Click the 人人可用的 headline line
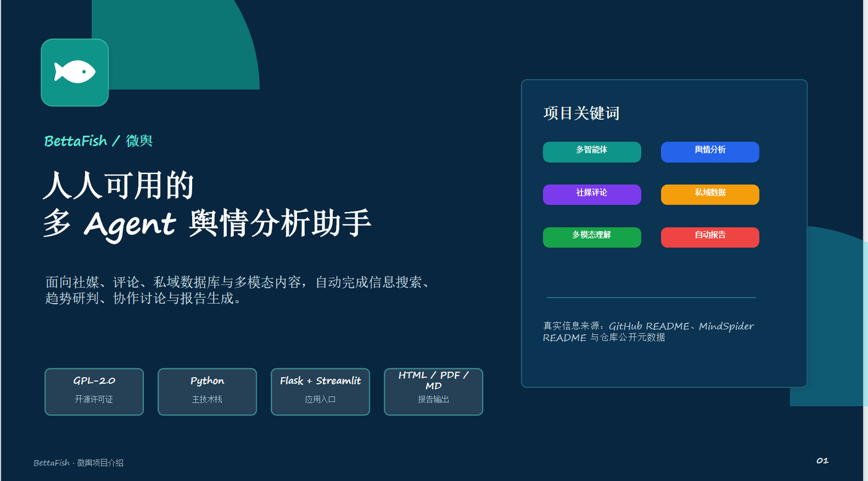Viewport: 868px width, 481px height. (x=118, y=185)
